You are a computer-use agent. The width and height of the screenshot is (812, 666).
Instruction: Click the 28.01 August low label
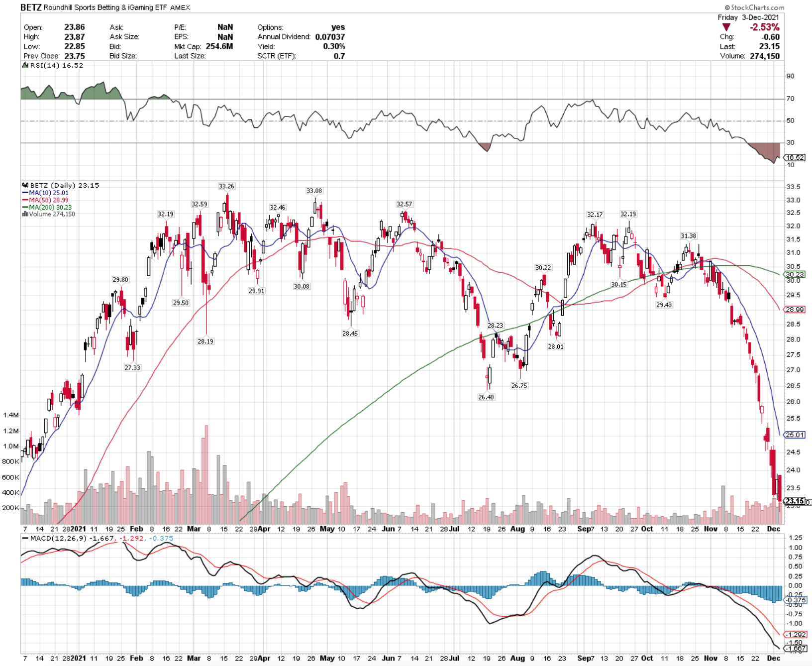(x=556, y=346)
